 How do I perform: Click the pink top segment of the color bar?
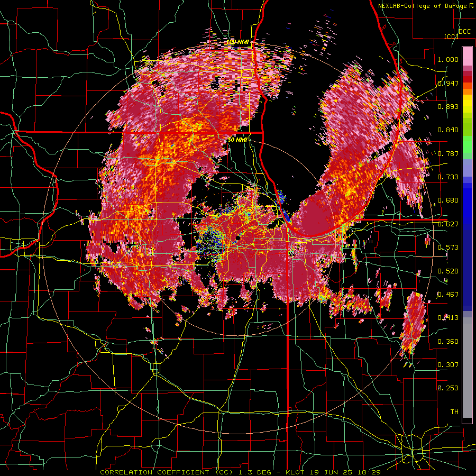(x=467, y=56)
